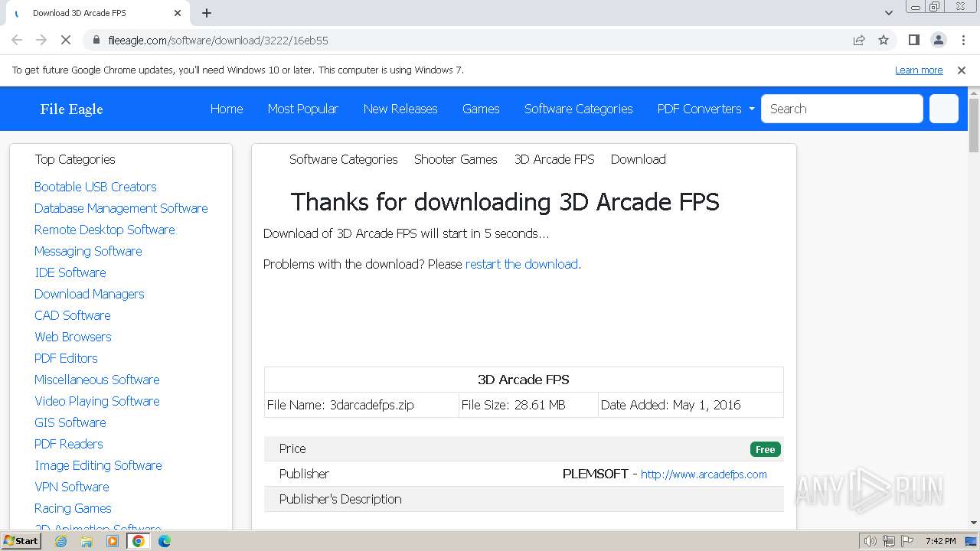
Task: Focus the Search input field
Action: (x=842, y=109)
